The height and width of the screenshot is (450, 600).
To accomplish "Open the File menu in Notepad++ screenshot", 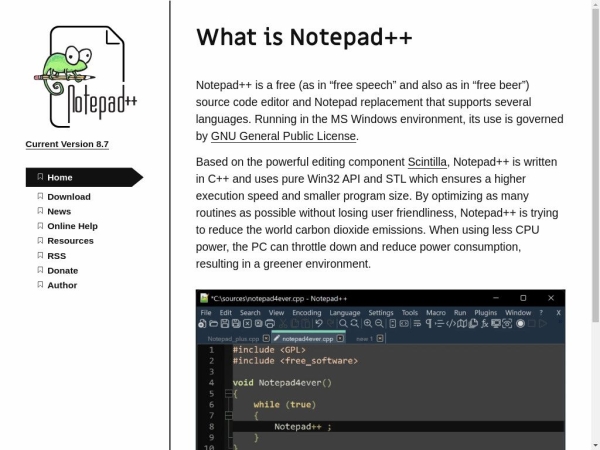I will [206, 313].
